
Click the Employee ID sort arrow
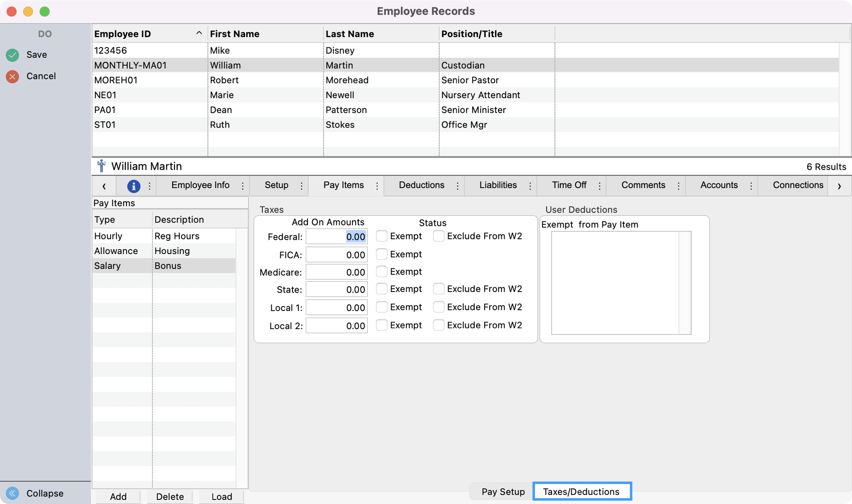(199, 33)
